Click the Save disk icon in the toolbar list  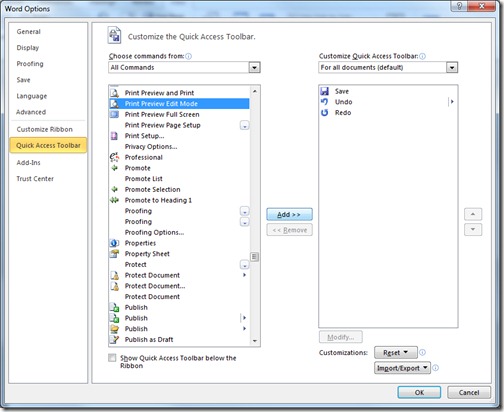[324, 91]
